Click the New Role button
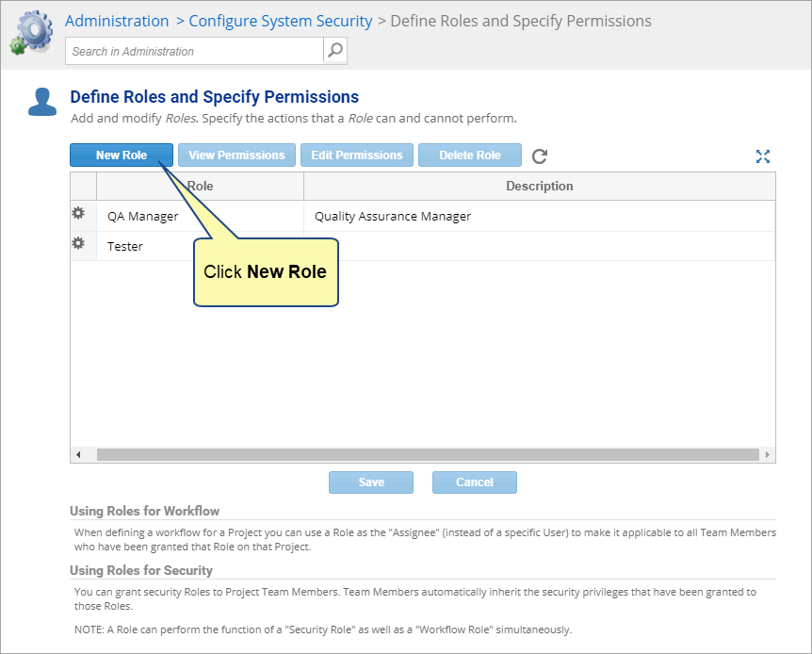812x654 pixels. (x=122, y=155)
